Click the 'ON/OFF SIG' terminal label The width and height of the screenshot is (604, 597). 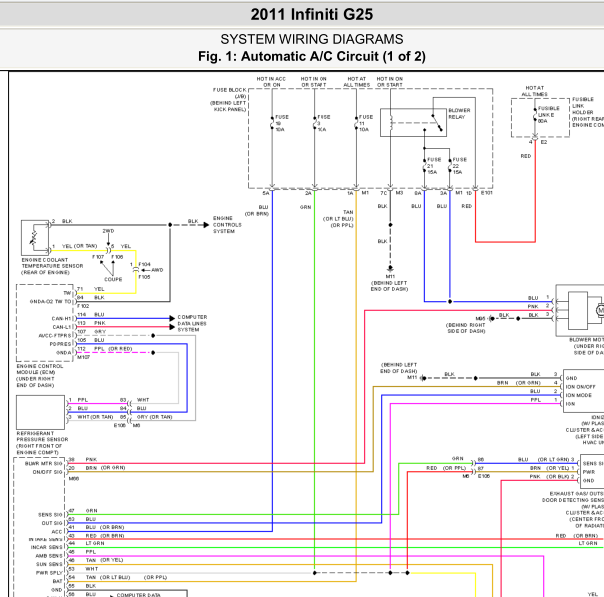(x=47, y=472)
